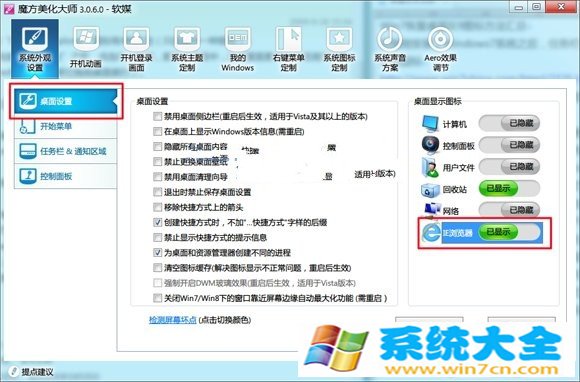Uncheck 为桌面和资源管理器创建不同的进程
The height and width of the screenshot is (382, 580).
pyautogui.click(x=158, y=253)
